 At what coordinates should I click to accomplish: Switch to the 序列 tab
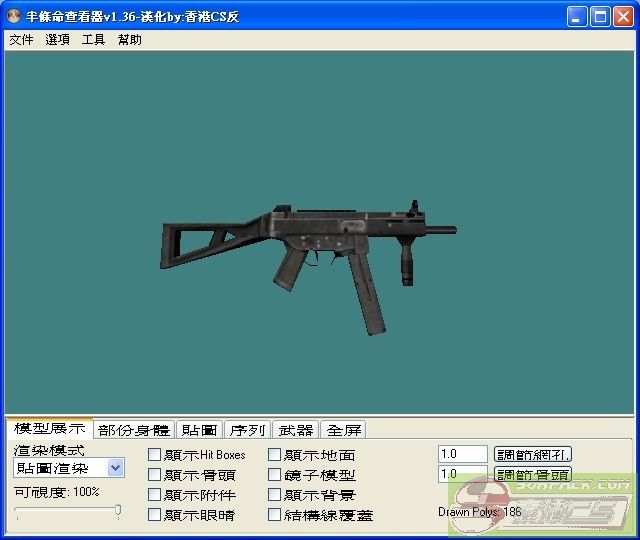tap(247, 430)
